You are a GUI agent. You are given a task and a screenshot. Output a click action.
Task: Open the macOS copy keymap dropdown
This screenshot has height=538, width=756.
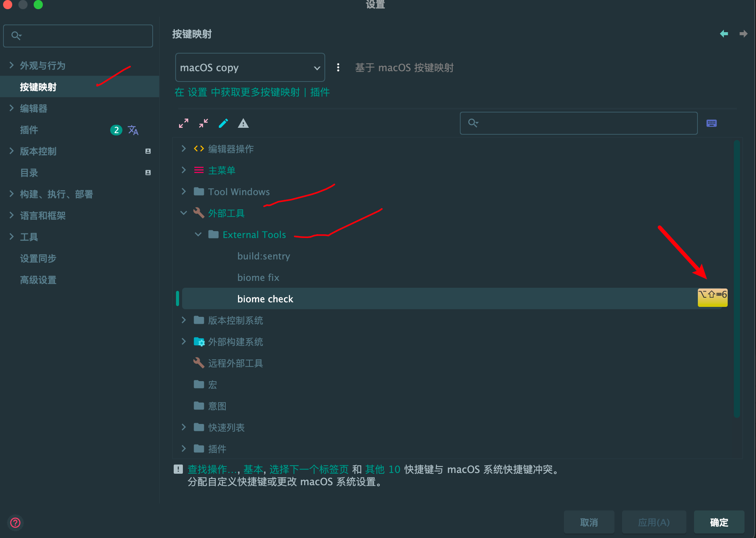(250, 67)
